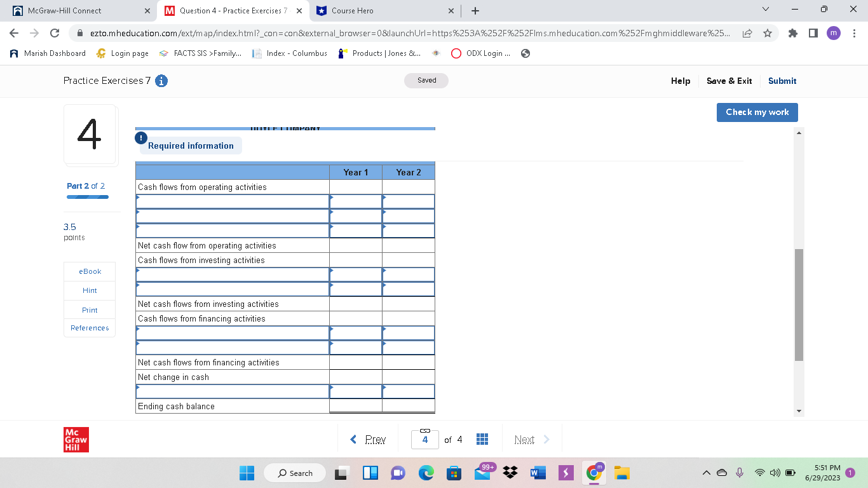
Task: Open the browser extensions puzzle icon
Action: 792,34
